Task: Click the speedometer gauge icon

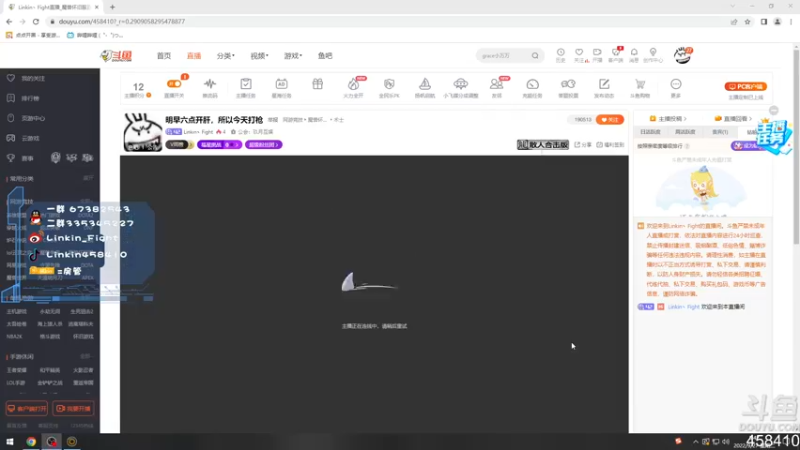Action: click(x=532, y=84)
